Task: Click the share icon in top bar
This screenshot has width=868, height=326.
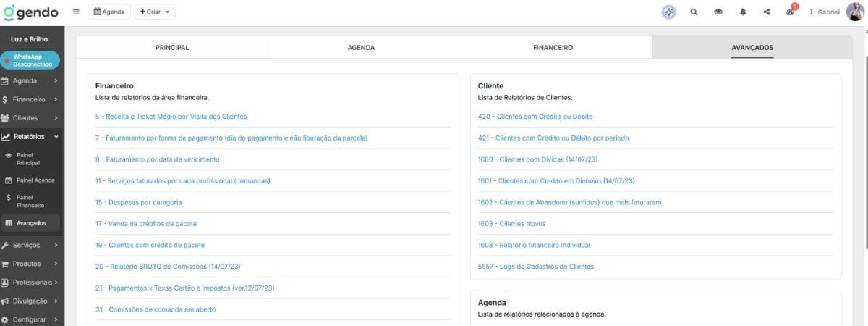Action: tap(767, 12)
